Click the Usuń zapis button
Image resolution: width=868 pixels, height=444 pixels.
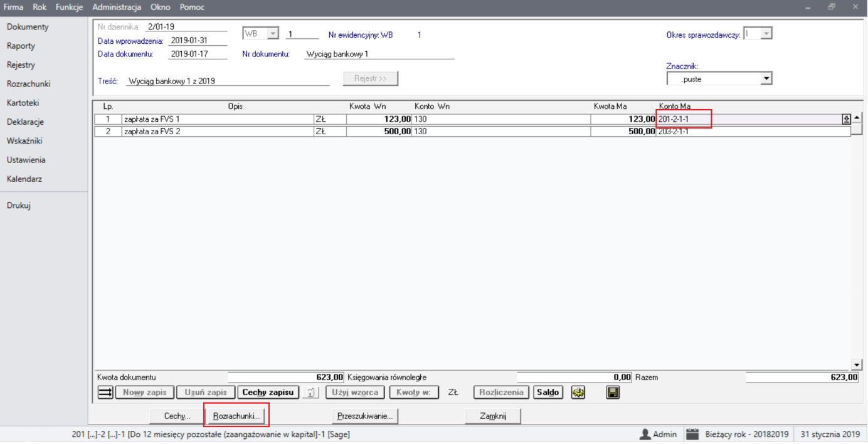[x=205, y=393]
